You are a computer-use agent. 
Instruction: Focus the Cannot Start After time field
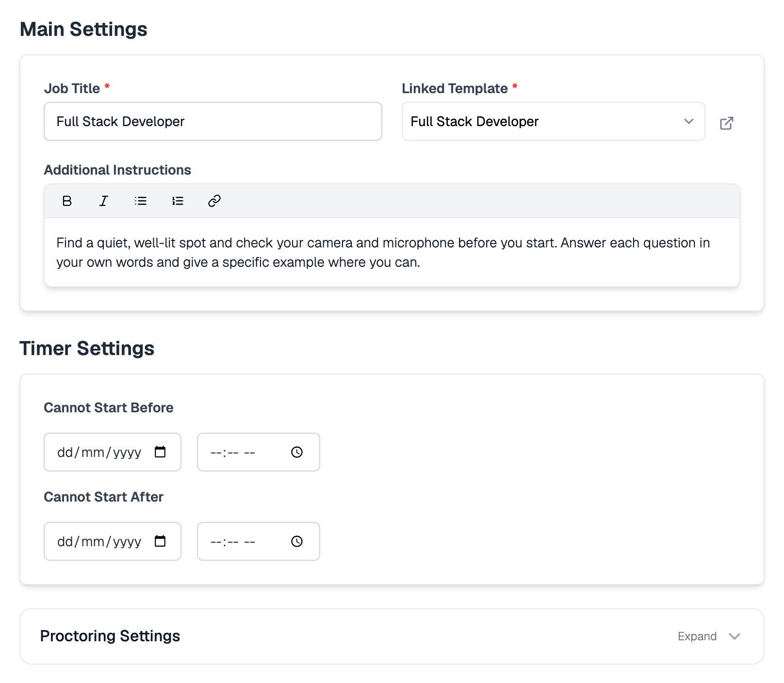(259, 541)
